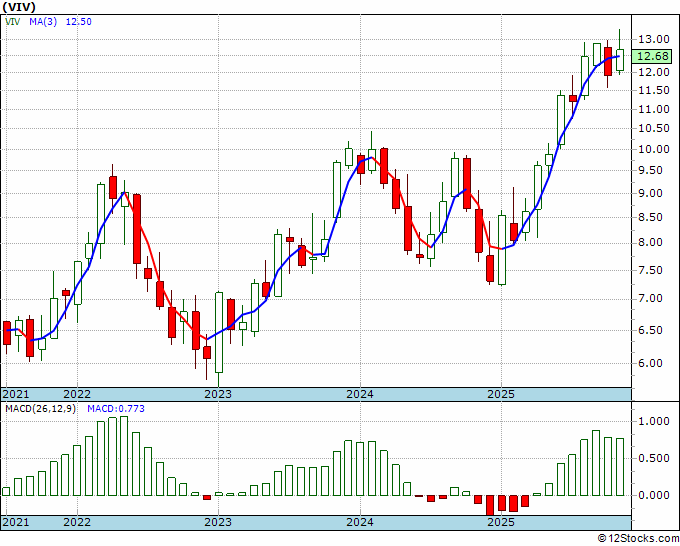Viewport: 680px width, 546px height.
Task: Click 2024 on the price chart time axis
Action: click(360, 394)
